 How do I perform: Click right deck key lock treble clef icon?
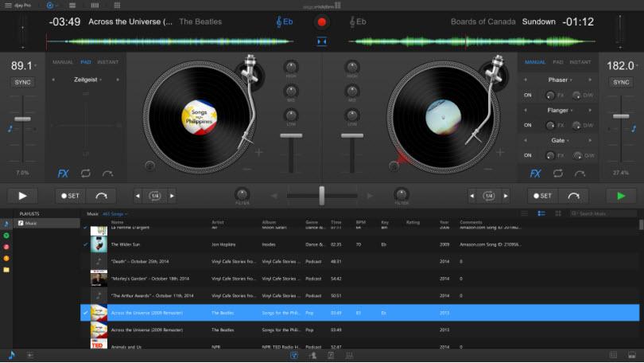coord(352,21)
